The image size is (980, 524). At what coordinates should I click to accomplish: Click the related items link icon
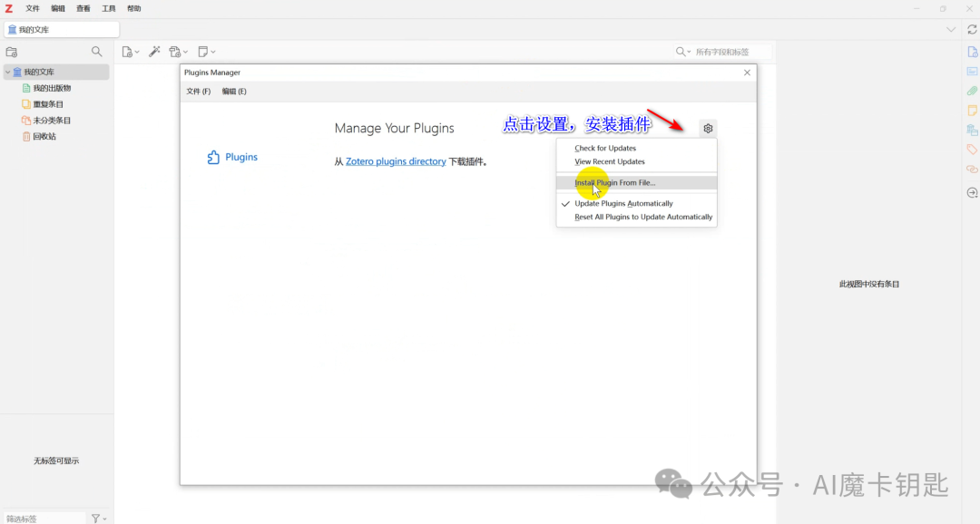pyautogui.click(x=972, y=170)
